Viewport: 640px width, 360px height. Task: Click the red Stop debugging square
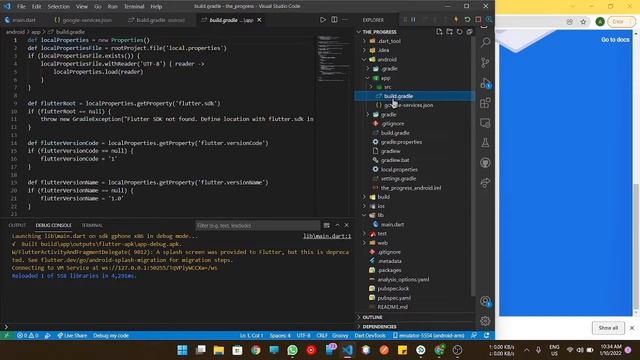[478, 20]
